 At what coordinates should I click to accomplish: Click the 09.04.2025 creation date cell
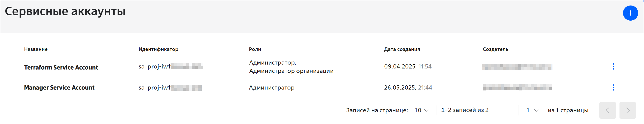click(408, 66)
